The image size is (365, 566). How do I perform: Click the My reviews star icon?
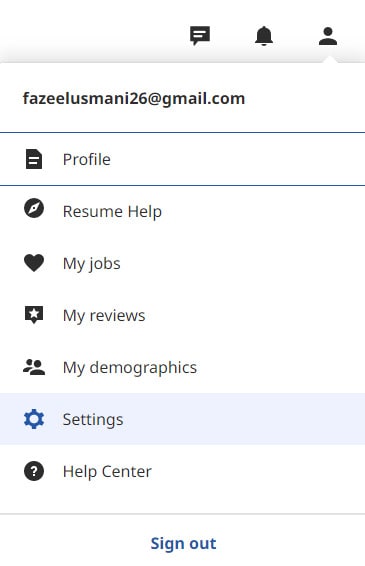click(34, 315)
